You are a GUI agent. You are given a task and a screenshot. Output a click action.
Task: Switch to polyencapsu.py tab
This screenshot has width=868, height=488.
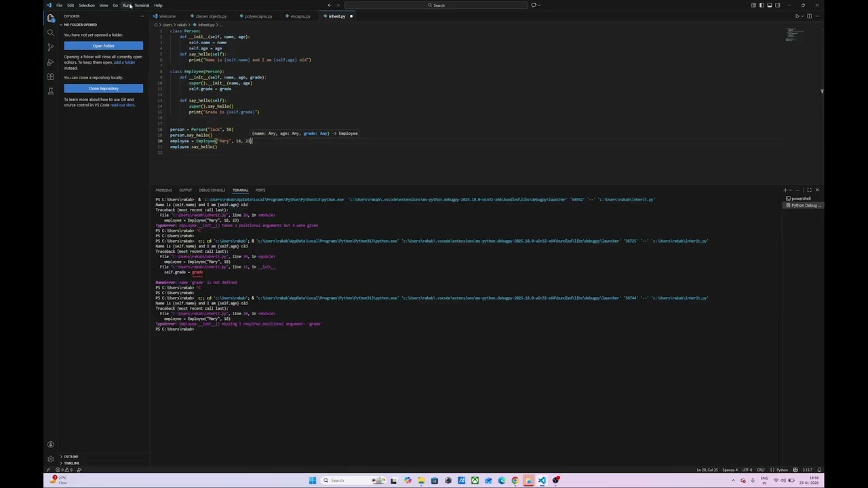pos(258,16)
